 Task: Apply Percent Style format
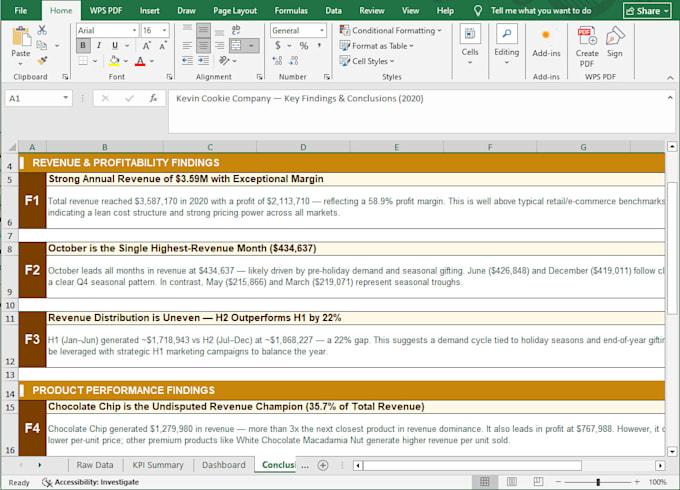pos(304,46)
